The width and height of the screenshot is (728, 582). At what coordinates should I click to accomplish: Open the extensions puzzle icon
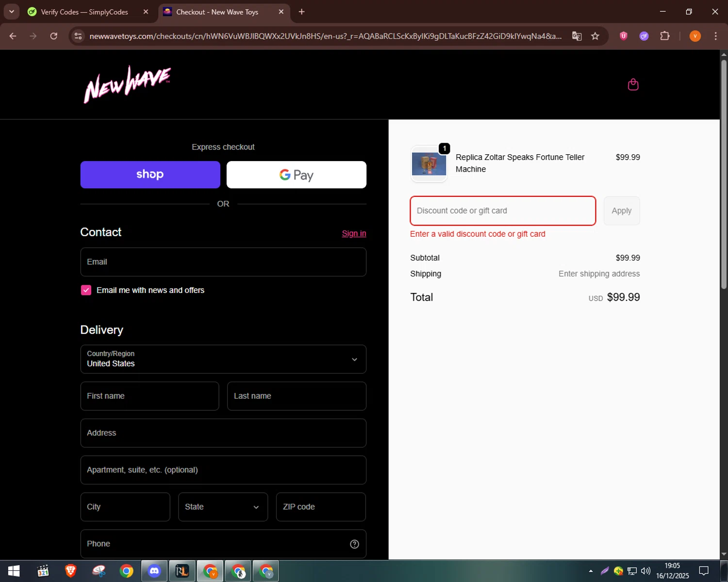(665, 36)
